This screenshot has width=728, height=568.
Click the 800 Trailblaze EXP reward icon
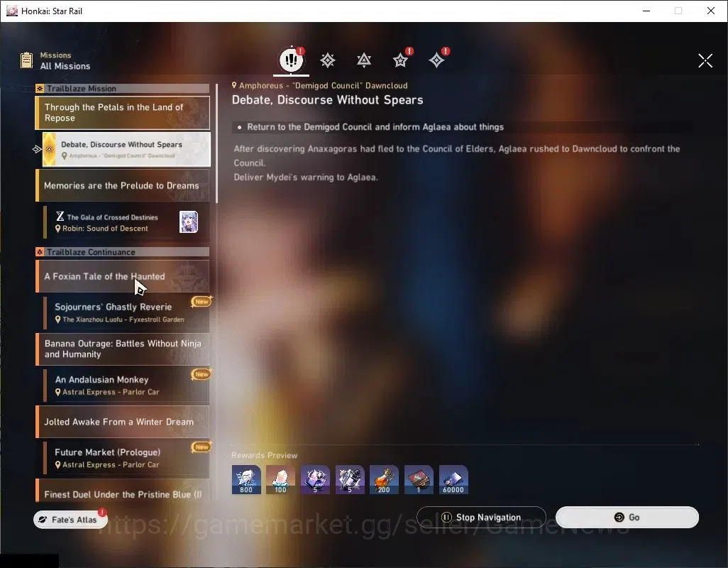click(246, 479)
